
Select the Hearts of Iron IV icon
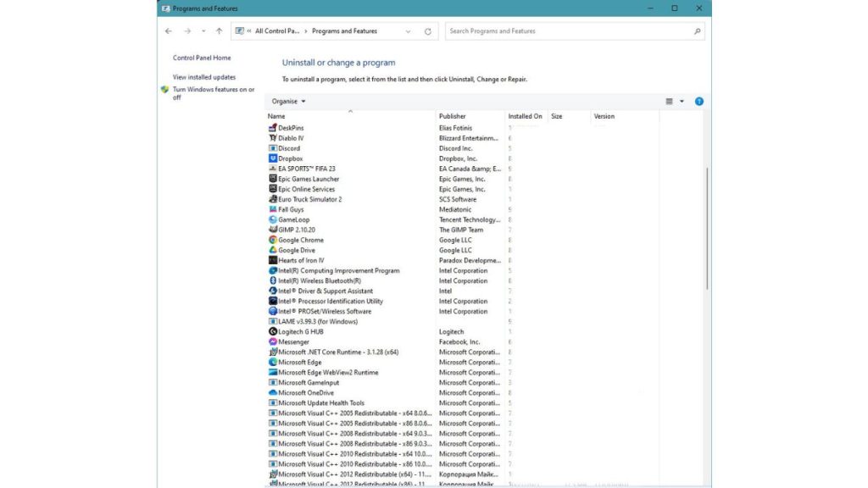point(272,260)
